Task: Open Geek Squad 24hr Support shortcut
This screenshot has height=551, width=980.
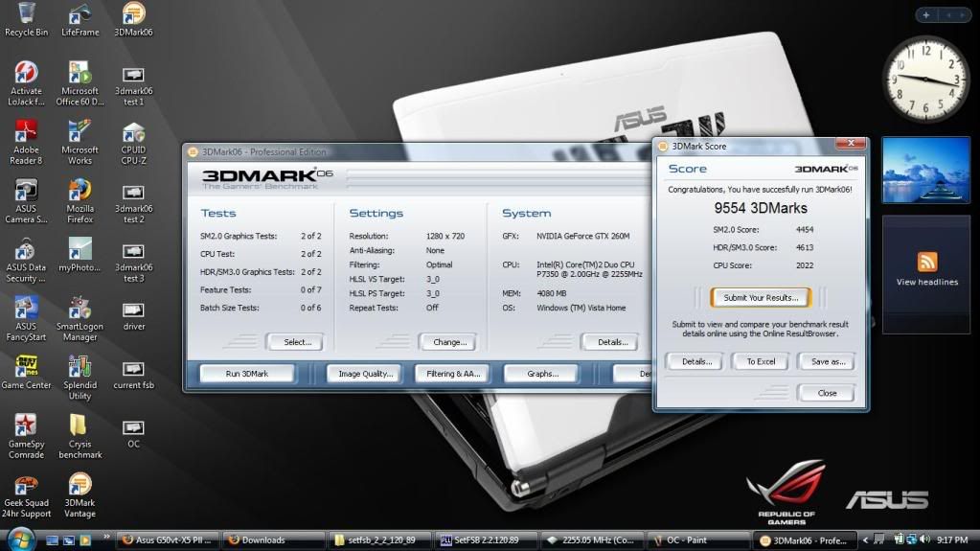Action: click(26, 495)
